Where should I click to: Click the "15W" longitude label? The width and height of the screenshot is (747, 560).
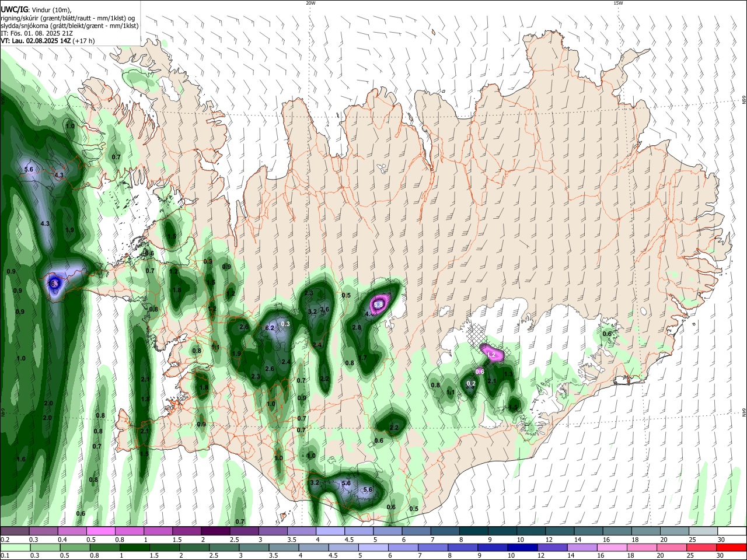(618, 3)
